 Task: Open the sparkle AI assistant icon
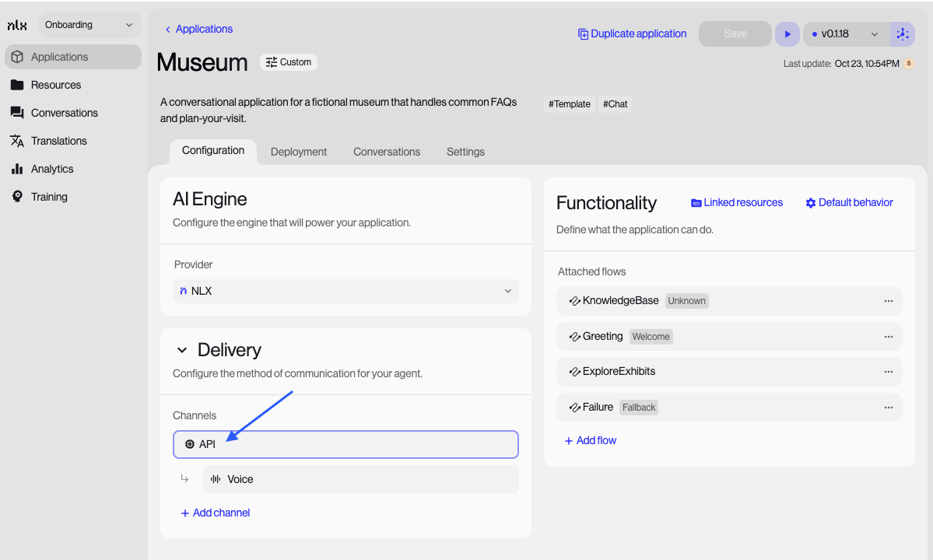click(902, 34)
